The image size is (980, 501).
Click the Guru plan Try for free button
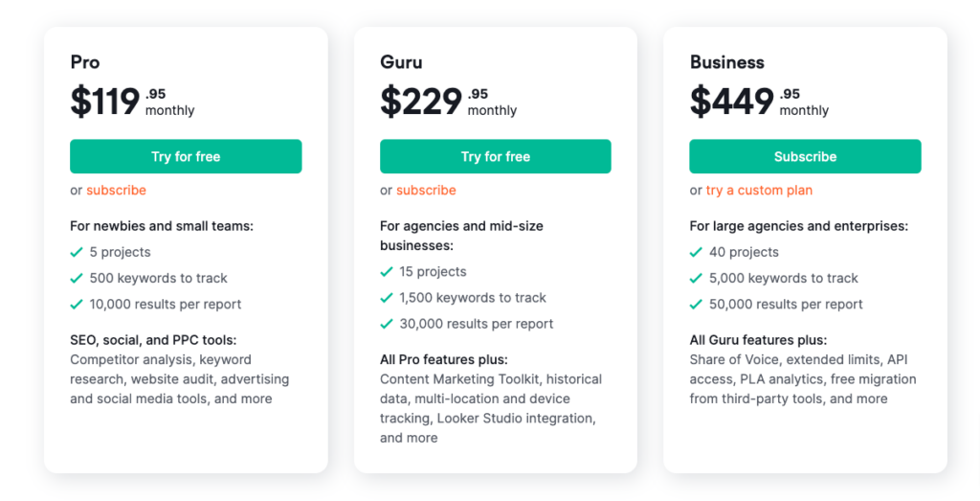(496, 156)
